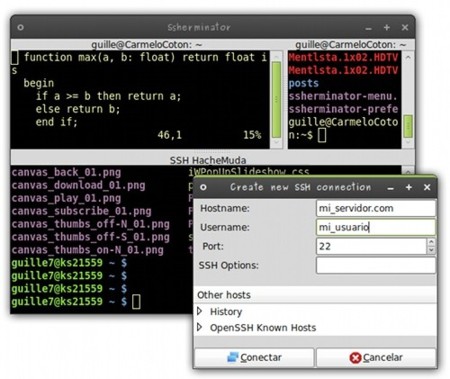This screenshot has height=379, width=450.
Task: Select left guille@CarmeloCoton terminal title
Action: coord(147,45)
